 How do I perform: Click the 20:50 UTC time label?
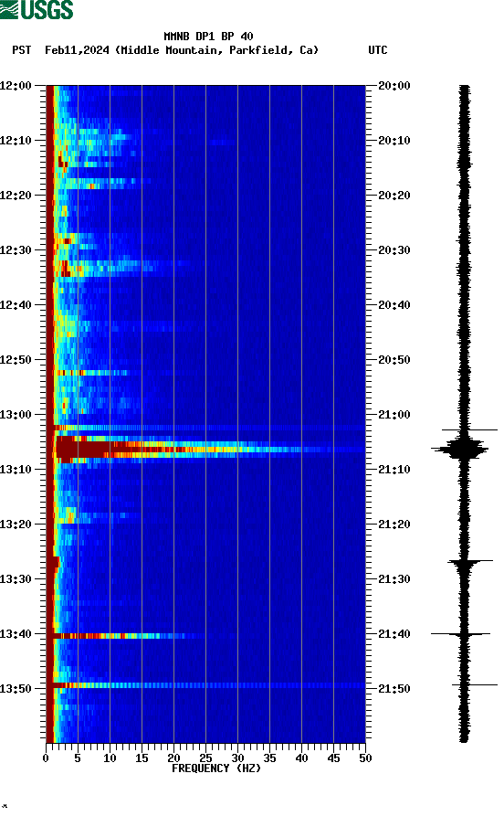[x=394, y=360]
